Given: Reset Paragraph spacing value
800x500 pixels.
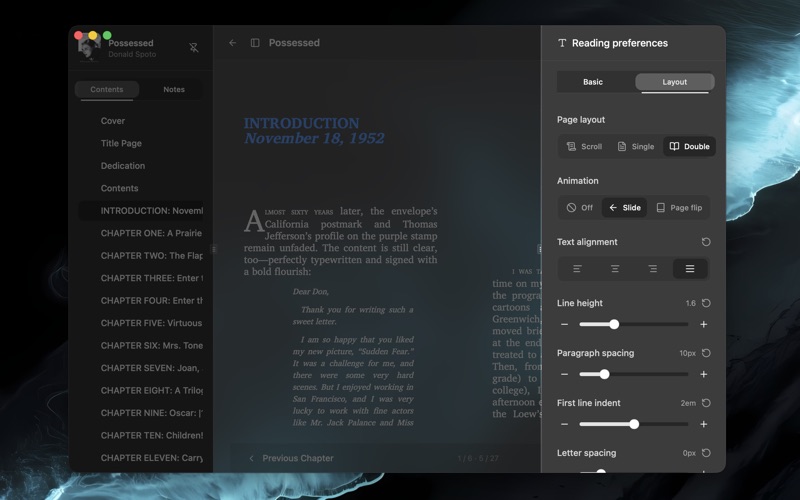Looking at the screenshot, I should [x=706, y=353].
